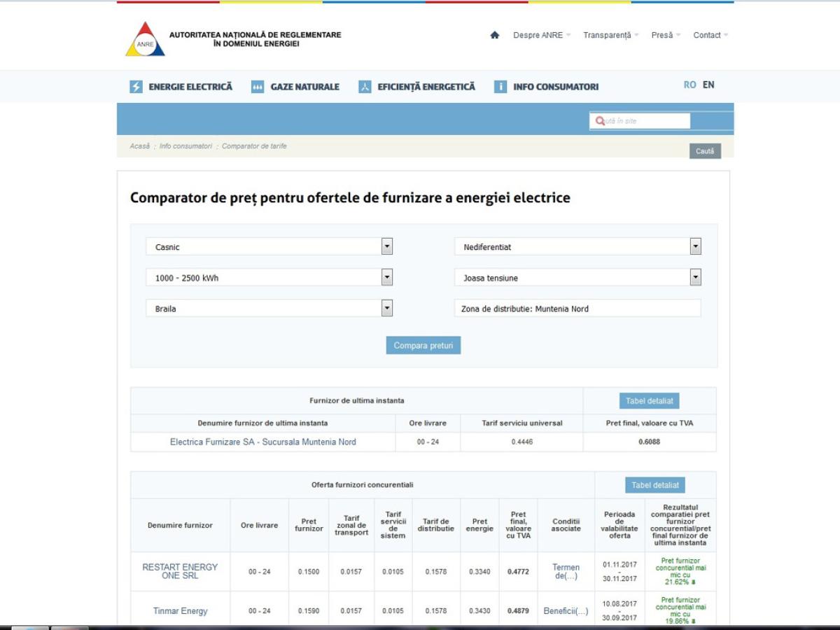This screenshot has height=630, width=840.
Task: Expand the Nediferentiat tariff dropdown
Action: point(695,246)
